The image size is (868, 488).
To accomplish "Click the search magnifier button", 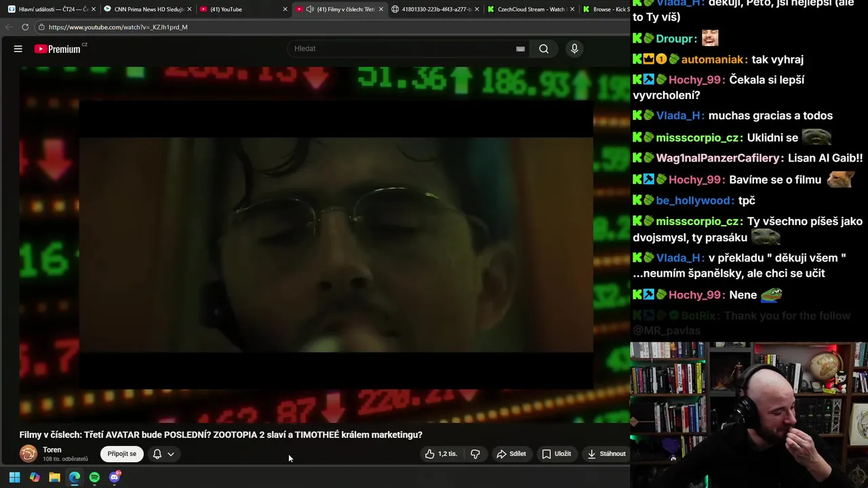I will tap(544, 49).
